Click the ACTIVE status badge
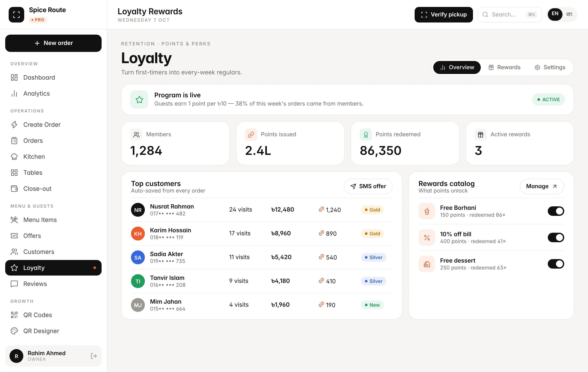 pos(548,99)
